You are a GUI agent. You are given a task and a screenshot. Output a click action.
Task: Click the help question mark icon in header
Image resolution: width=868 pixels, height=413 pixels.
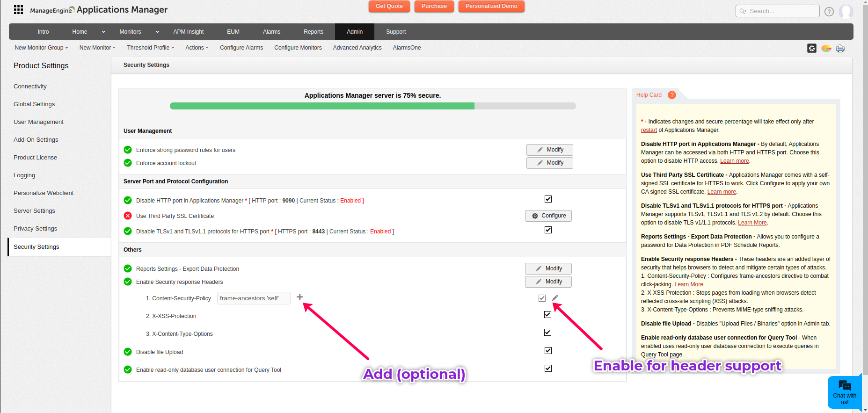[829, 12]
